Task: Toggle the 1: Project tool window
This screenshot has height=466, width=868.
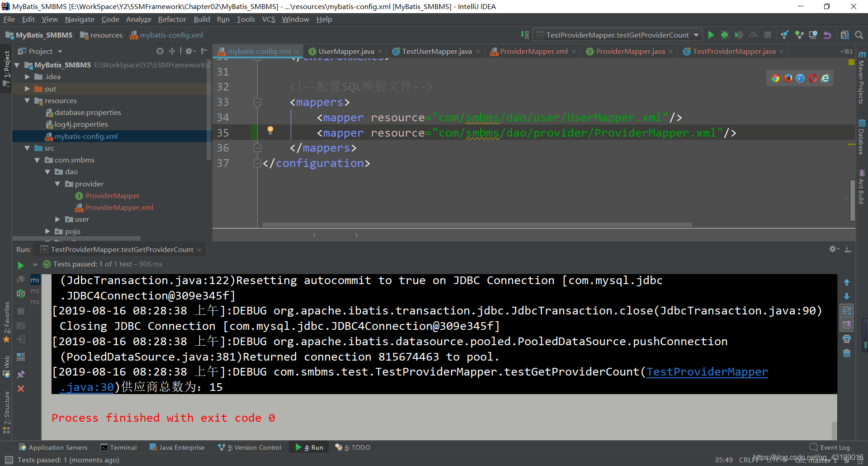Action: [x=6, y=68]
